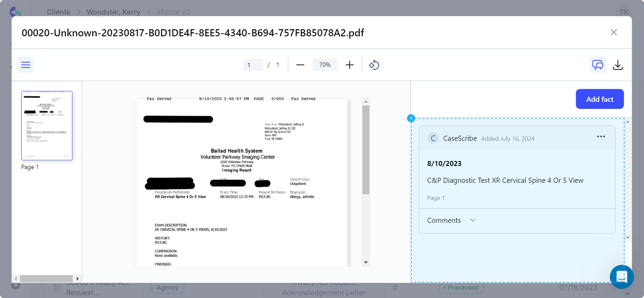Viewport: 644px width, 298px height.
Task: Set zoom level in the 70% field
Action: [x=325, y=65]
